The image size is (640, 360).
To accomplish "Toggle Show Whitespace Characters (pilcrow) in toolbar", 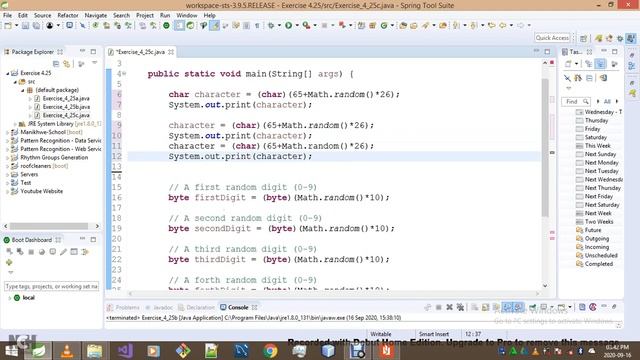I will click(257, 25).
